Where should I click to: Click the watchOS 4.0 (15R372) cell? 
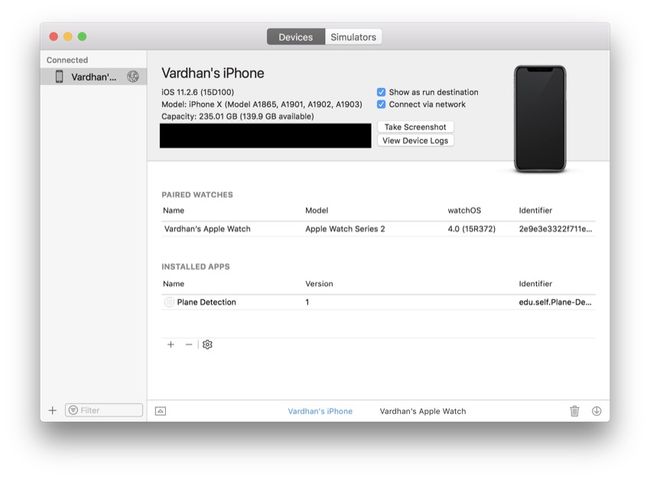[x=471, y=229]
